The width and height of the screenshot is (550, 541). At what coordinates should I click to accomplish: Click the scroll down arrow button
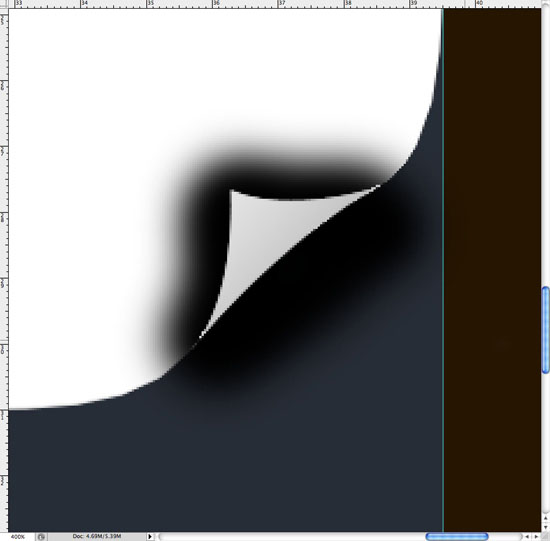tap(545, 527)
